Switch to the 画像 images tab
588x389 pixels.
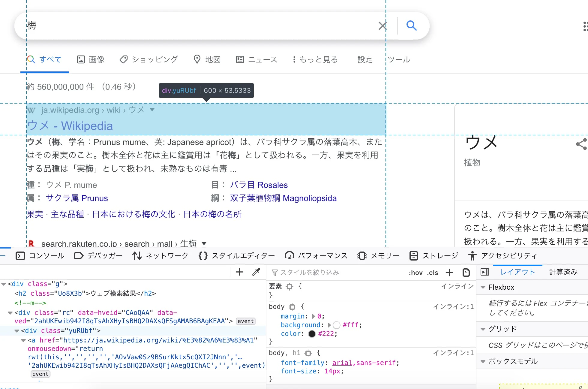pyautogui.click(x=91, y=59)
